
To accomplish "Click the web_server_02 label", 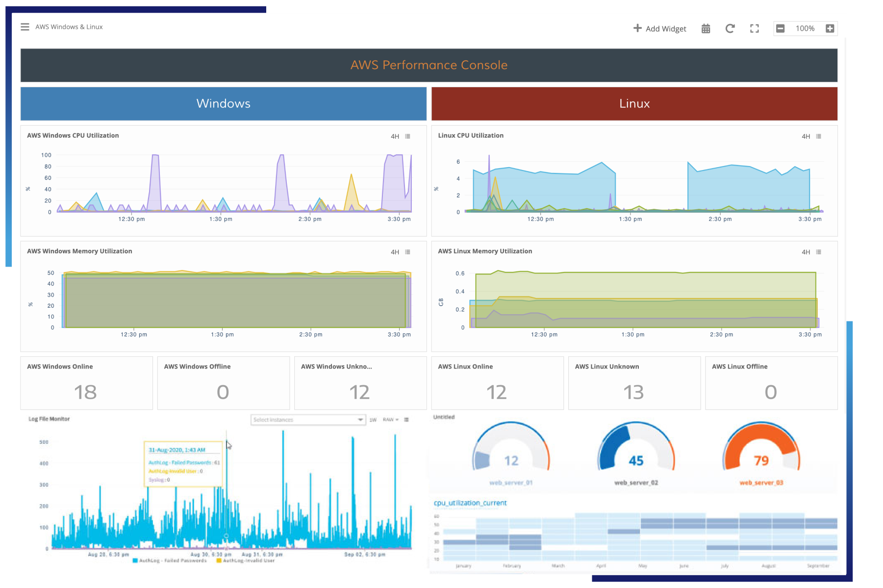I will coord(636,483).
